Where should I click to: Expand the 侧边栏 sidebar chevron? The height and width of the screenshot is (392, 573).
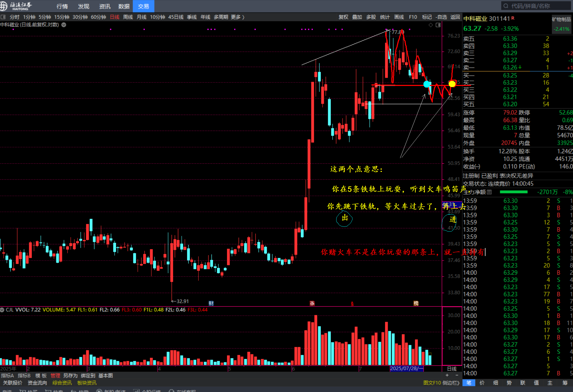451,383
